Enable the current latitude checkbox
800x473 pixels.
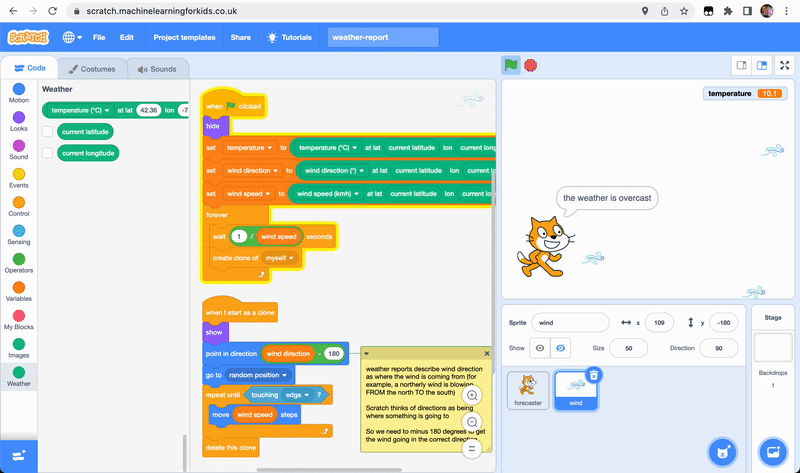click(x=47, y=131)
